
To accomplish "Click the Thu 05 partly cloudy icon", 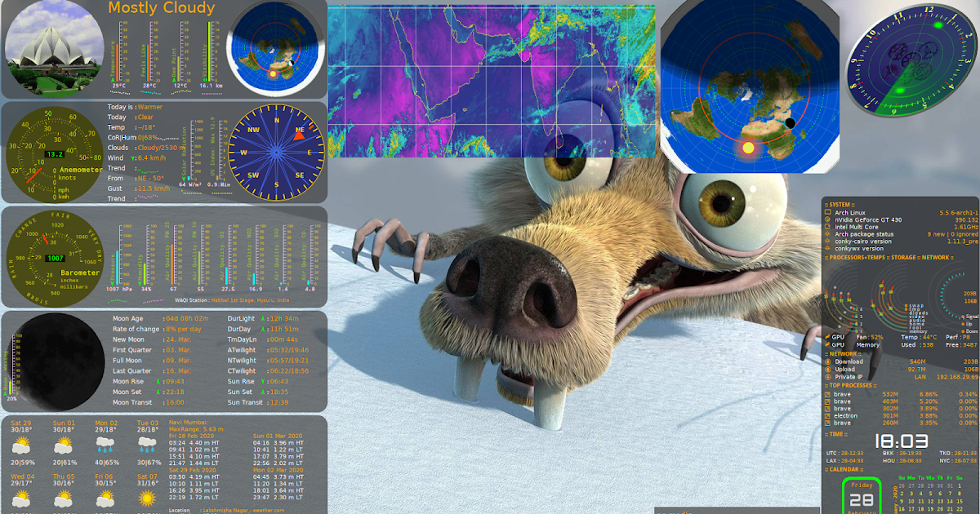I will click(x=65, y=498).
